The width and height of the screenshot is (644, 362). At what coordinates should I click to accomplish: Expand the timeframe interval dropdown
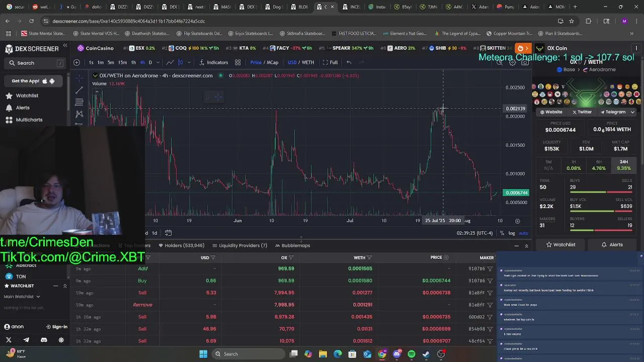157,62
